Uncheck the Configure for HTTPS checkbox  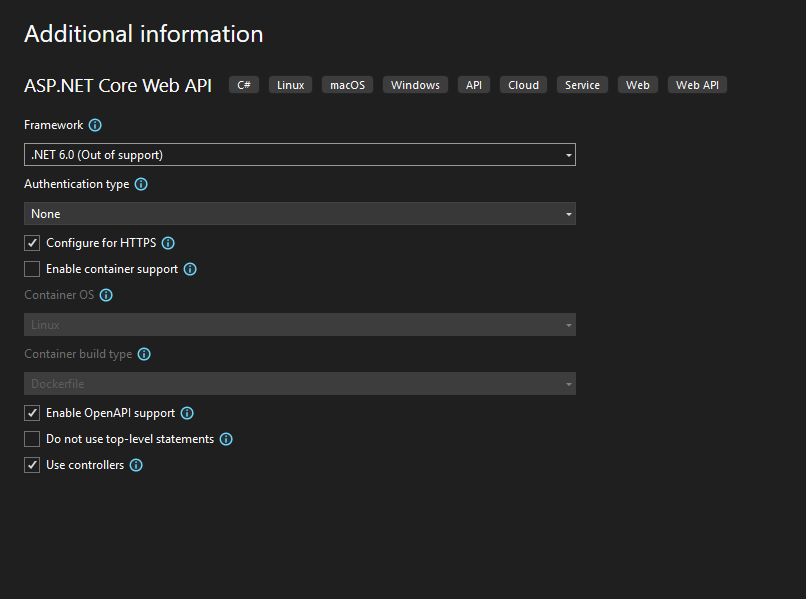click(x=32, y=243)
